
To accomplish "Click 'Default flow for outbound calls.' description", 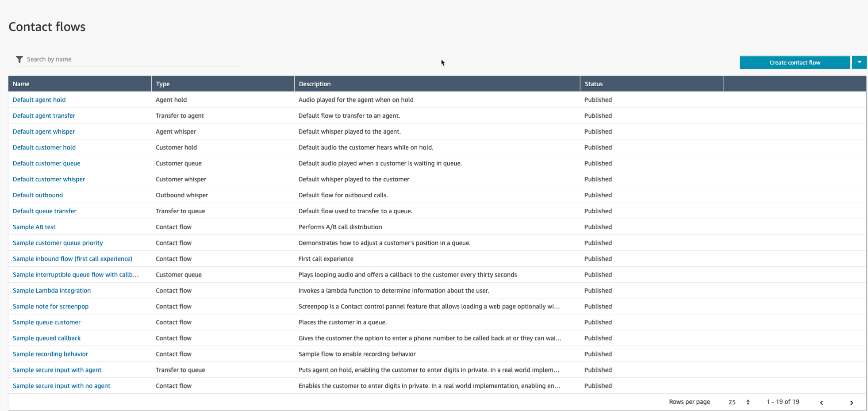I will pyautogui.click(x=343, y=195).
